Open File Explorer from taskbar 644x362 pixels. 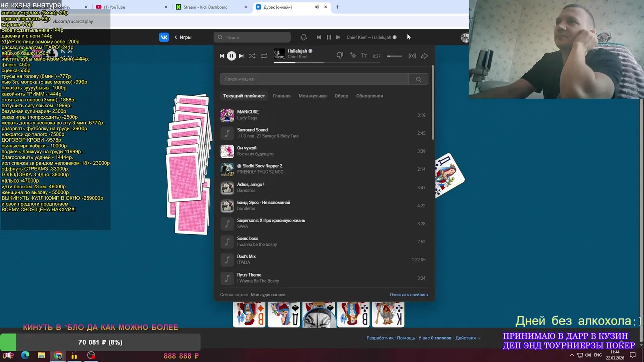(41, 355)
